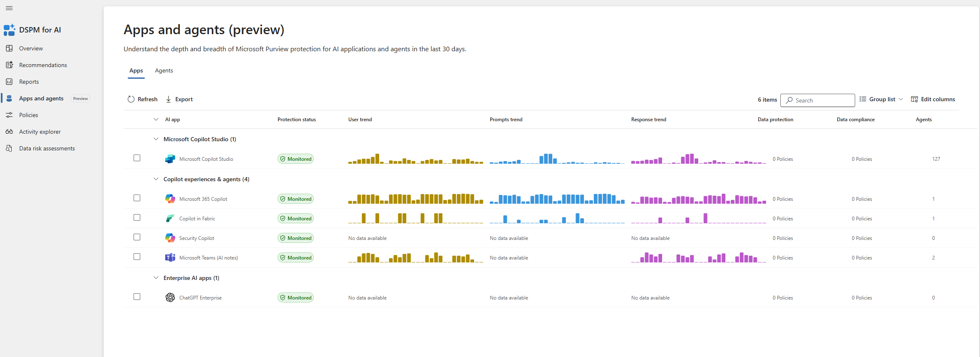This screenshot has width=980, height=357.
Task: Click the Edit columns icon
Action: 914,99
